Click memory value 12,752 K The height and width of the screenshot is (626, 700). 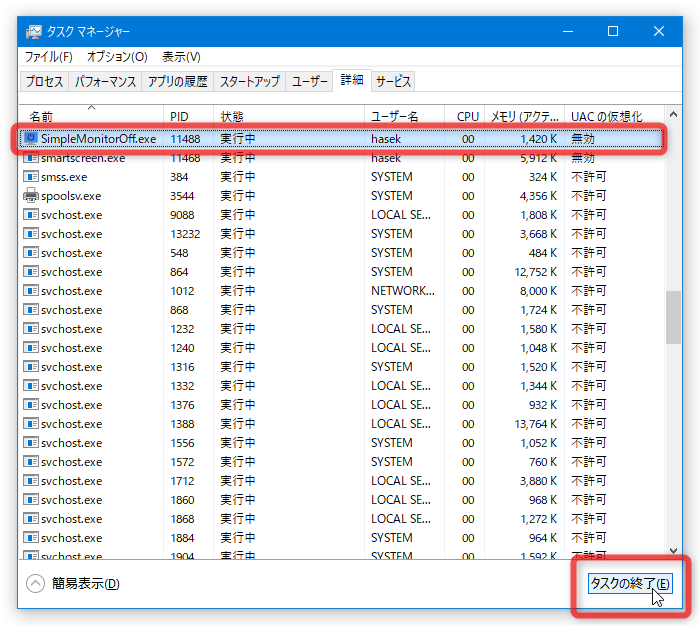point(535,271)
